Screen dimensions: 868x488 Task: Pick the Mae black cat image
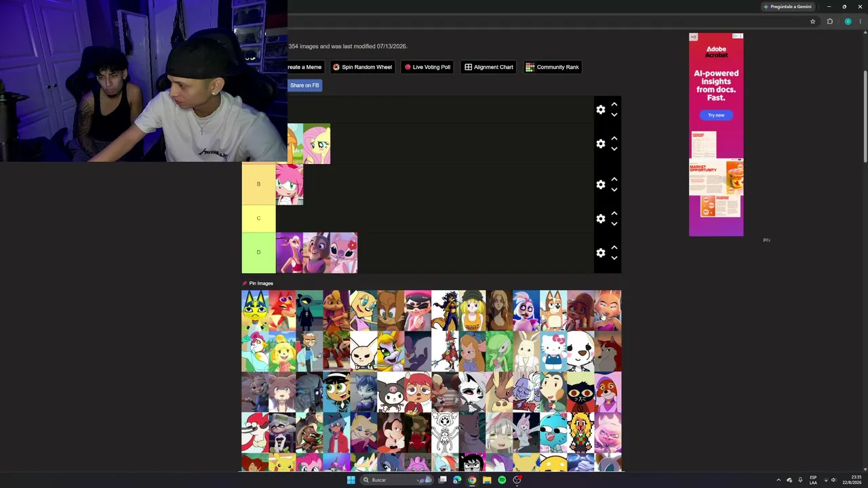tap(580, 392)
